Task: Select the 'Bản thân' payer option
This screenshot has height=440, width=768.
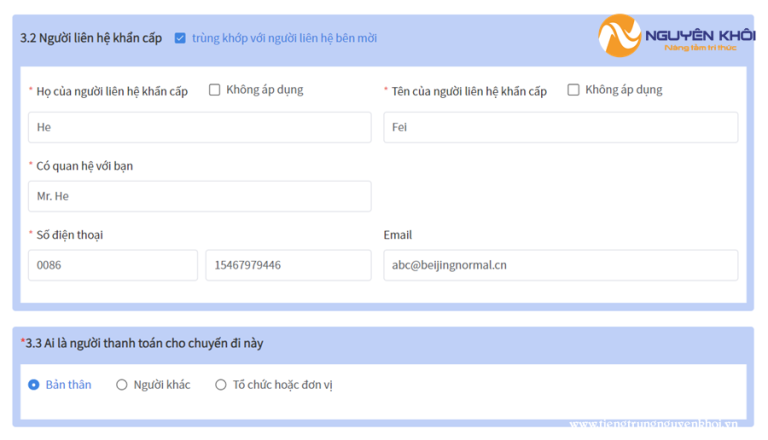Action: click(34, 385)
